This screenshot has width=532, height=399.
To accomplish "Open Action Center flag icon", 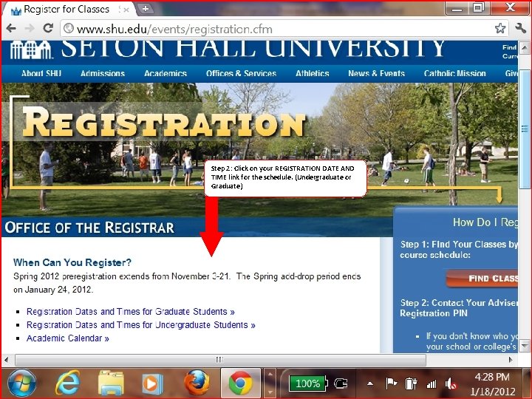I will point(391,383).
